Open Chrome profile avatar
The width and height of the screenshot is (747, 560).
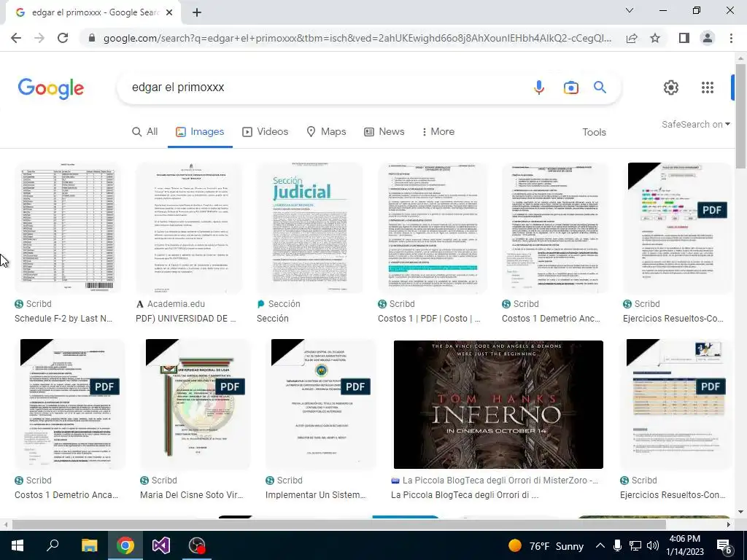click(x=708, y=38)
